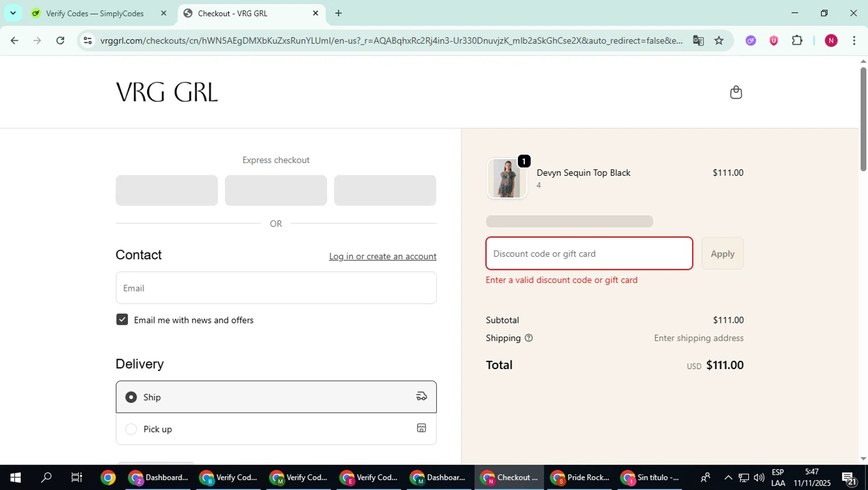Click the taskbar clock showing 5:47

(x=812, y=478)
